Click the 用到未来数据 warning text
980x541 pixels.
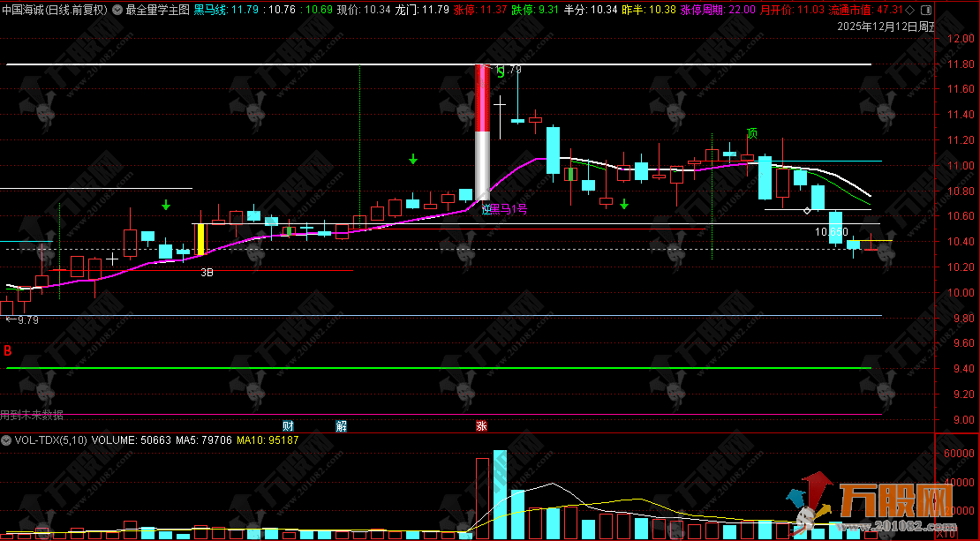(32, 415)
